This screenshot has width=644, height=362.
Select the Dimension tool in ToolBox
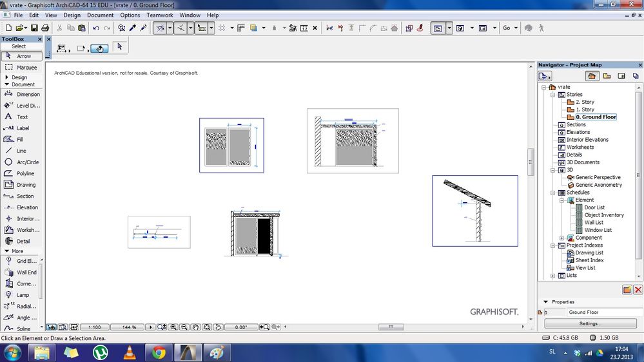(x=22, y=94)
